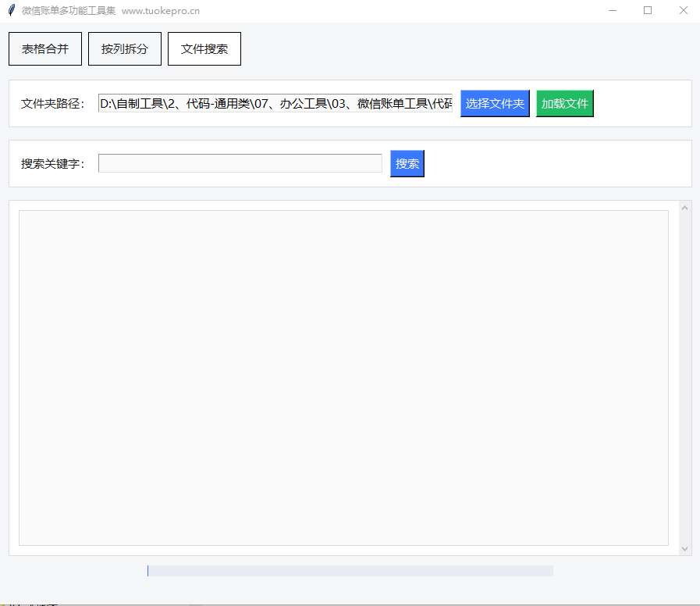The width and height of the screenshot is (700, 606).
Task: Minimize the application window
Action: [613, 11]
